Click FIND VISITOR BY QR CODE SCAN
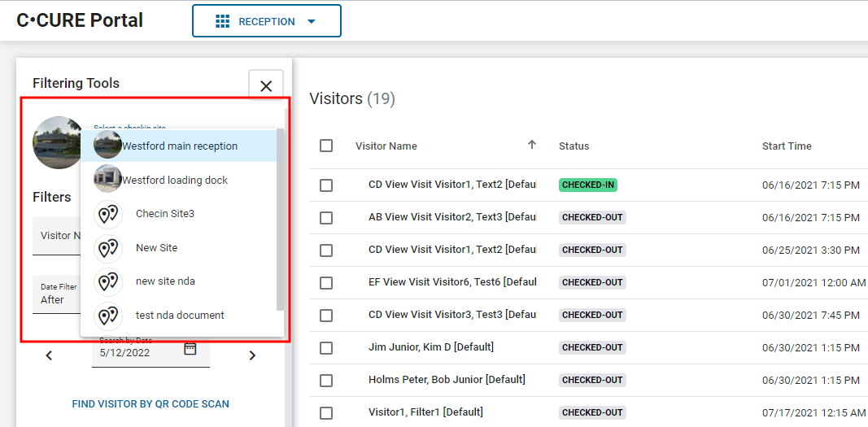Screen dimensions: 868x427 [150, 403]
